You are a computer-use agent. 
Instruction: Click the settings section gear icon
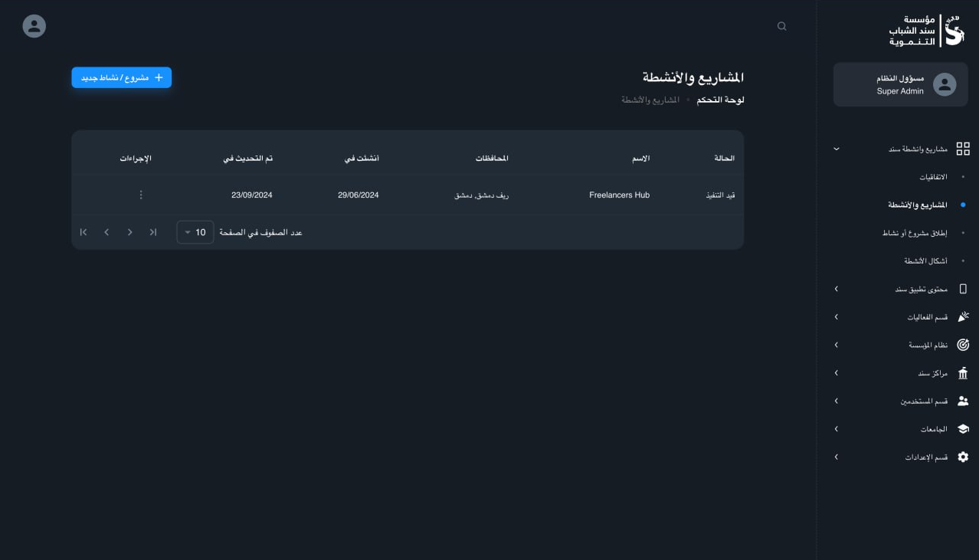(963, 457)
